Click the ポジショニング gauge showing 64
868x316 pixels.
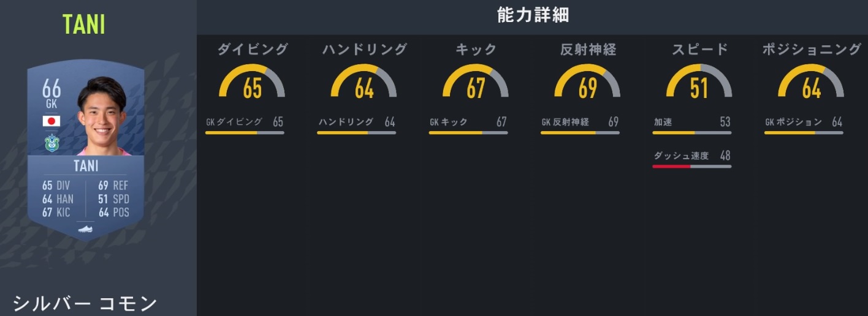(811, 83)
